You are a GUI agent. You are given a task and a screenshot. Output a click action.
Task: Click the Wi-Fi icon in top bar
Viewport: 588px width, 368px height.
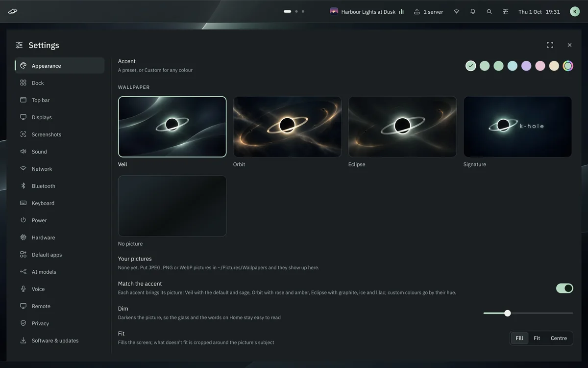(456, 11)
